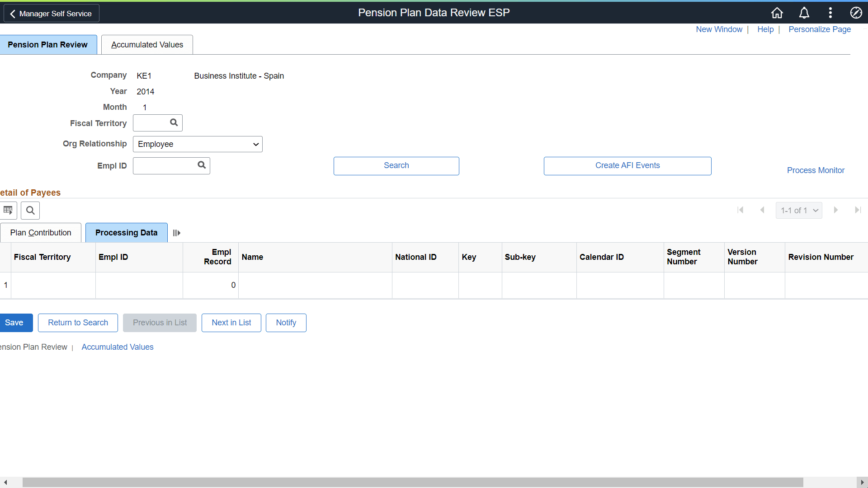
Task: Jump to first row using the first-page arrow
Action: [x=741, y=210]
